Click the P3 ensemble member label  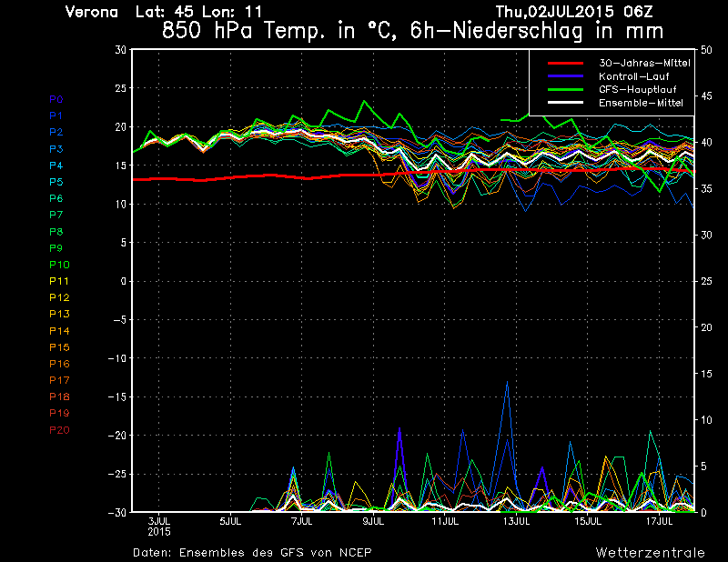(56, 149)
